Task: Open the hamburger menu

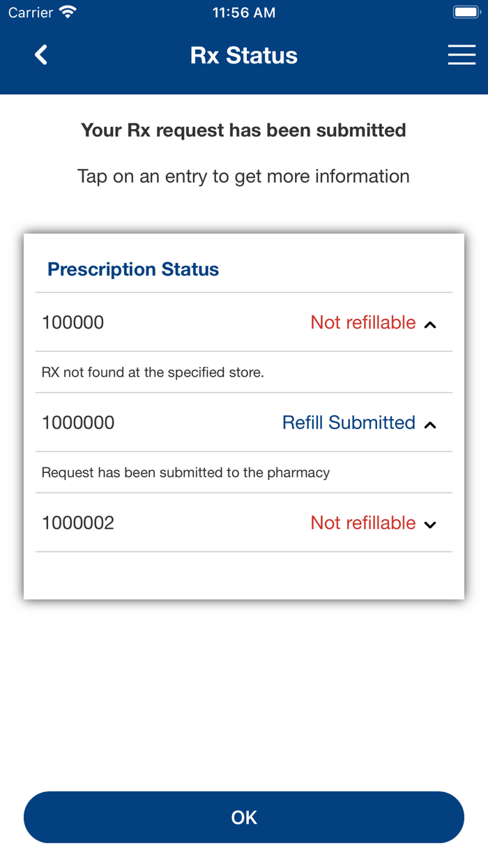Action: (x=462, y=54)
